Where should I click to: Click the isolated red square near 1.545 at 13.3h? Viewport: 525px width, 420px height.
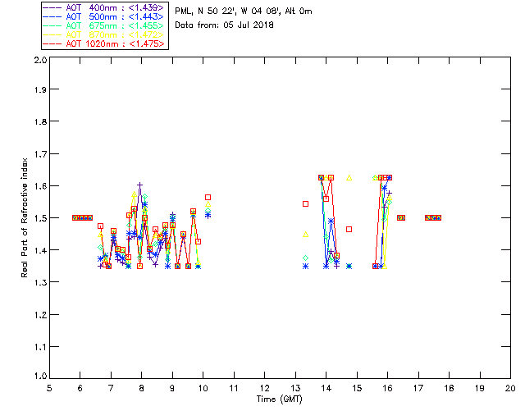[305, 203]
